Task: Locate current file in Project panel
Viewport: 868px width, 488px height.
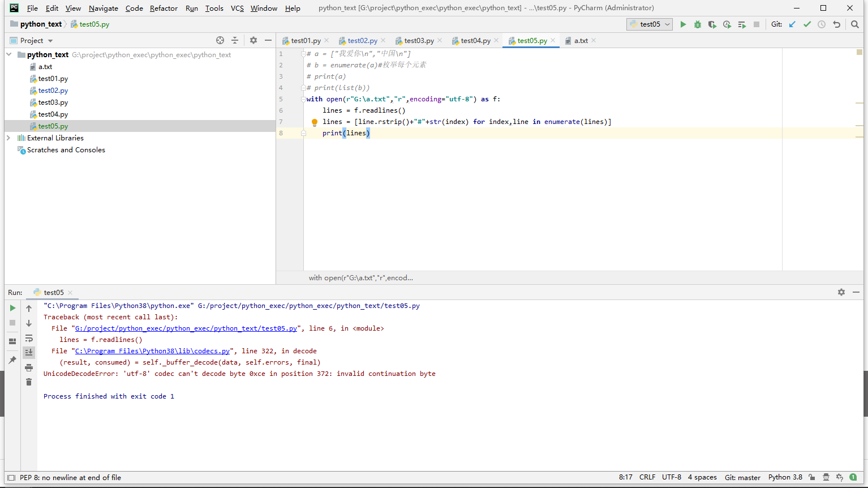Action: pyautogui.click(x=220, y=40)
